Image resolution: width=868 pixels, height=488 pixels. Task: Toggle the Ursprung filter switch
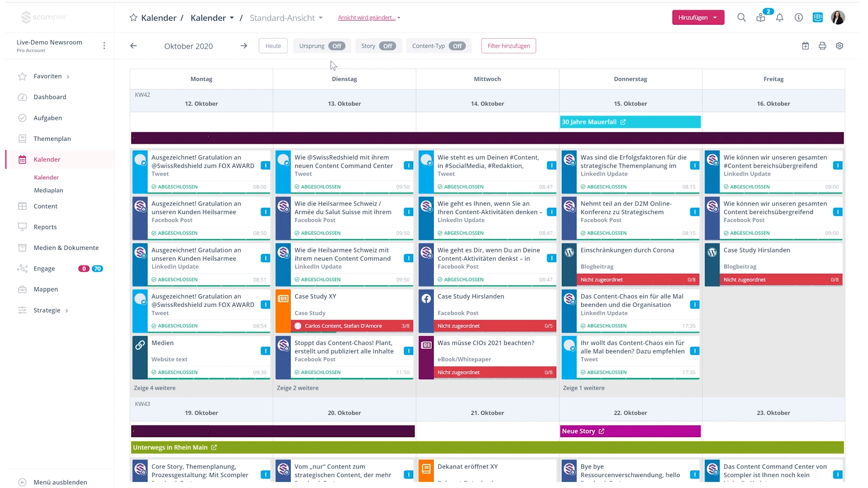coord(337,46)
